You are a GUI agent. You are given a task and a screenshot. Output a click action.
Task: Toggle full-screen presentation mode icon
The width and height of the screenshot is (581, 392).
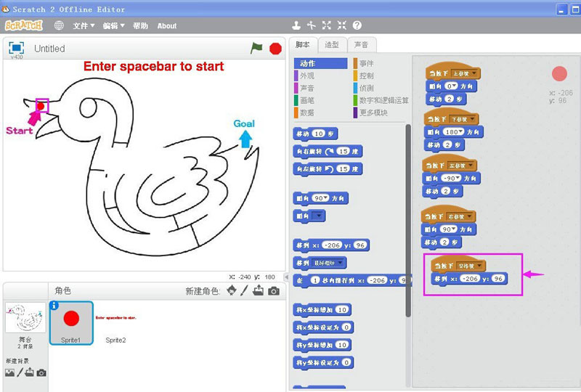click(16, 48)
